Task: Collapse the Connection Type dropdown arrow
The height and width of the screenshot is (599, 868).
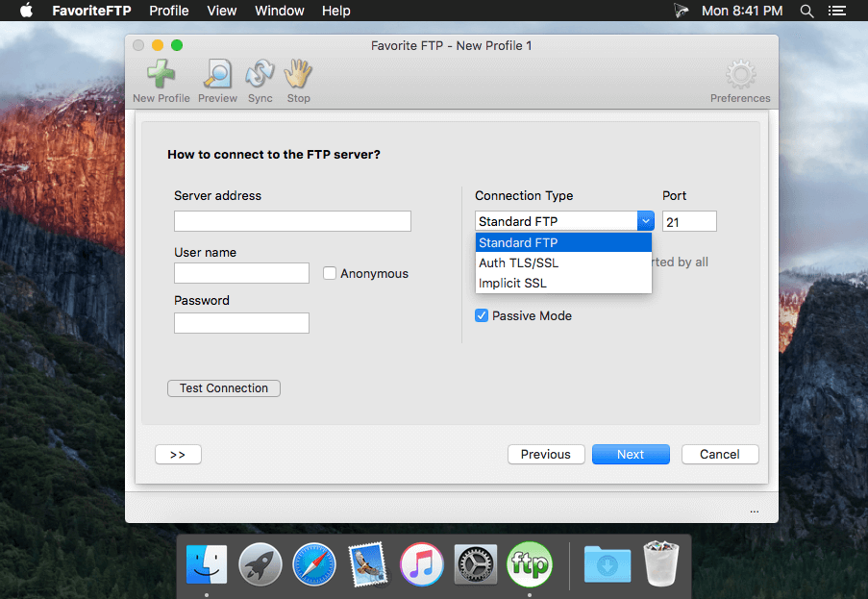Action: (645, 221)
